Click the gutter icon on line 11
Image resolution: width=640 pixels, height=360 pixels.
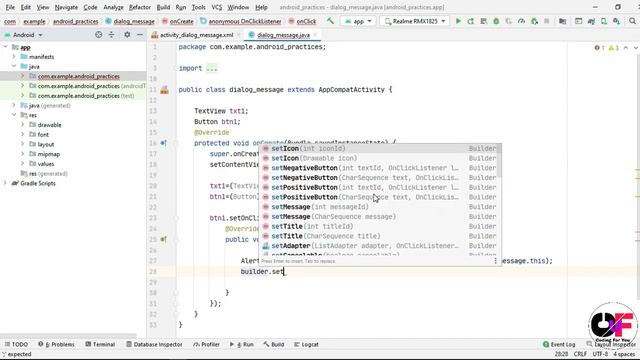tap(164, 90)
